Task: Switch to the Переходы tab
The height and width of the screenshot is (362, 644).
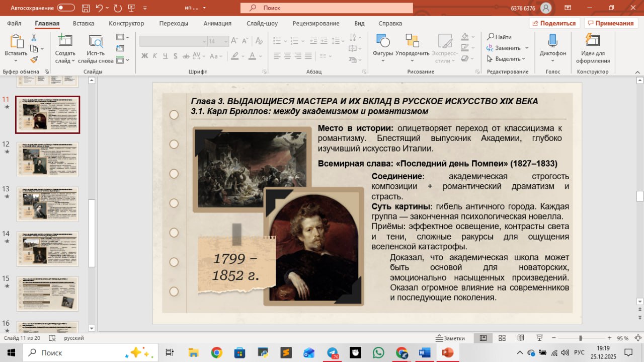Action: pyautogui.click(x=174, y=23)
